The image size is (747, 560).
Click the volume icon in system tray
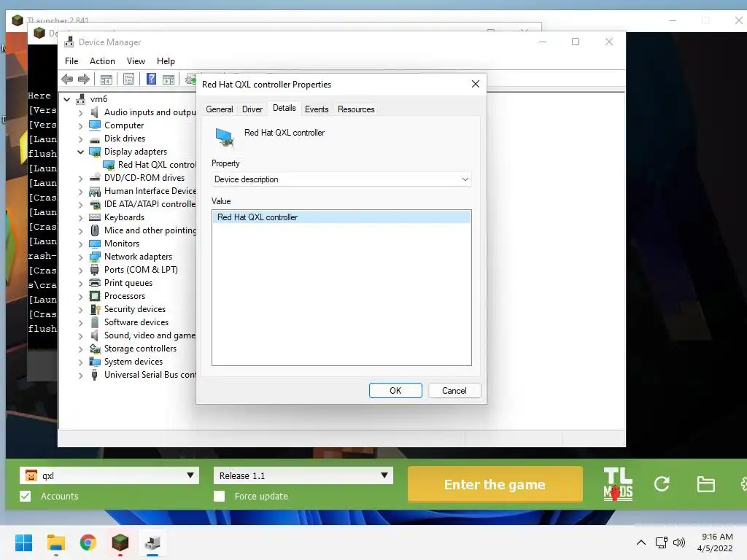pos(679,542)
